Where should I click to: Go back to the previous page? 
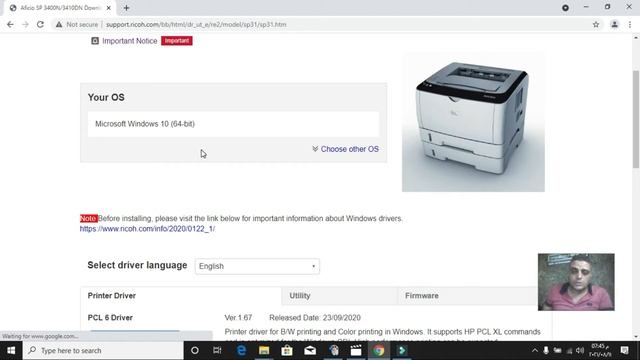pyautogui.click(x=10, y=24)
